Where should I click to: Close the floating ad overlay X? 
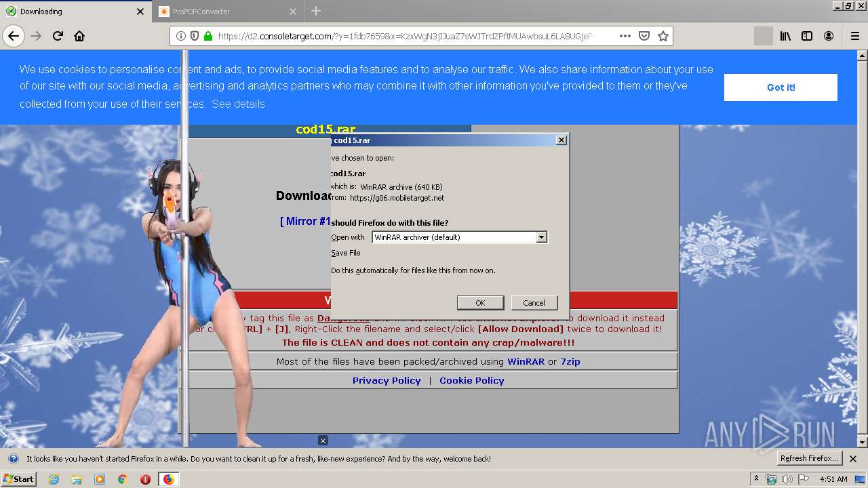(x=323, y=441)
